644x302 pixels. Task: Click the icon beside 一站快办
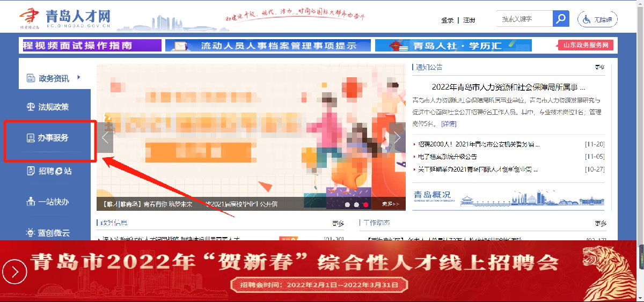pos(31,202)
